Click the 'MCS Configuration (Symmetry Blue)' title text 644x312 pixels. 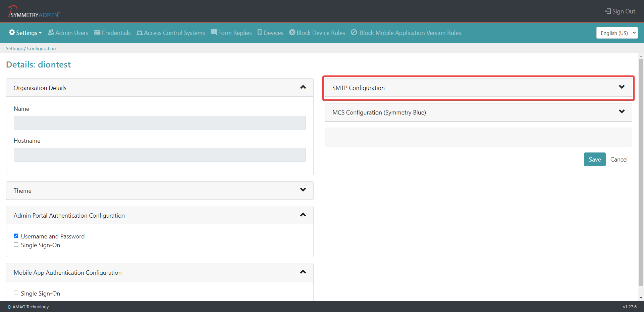click(x=379, y=113)
